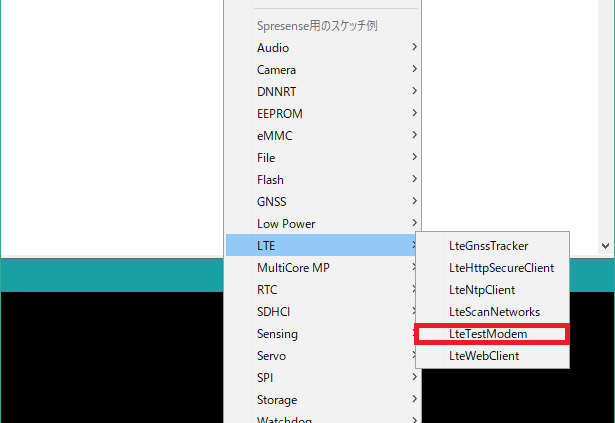This screenshot has height=423, width=615.
Task: Expand the arrow next to Low Power
Action: (414, 222)
